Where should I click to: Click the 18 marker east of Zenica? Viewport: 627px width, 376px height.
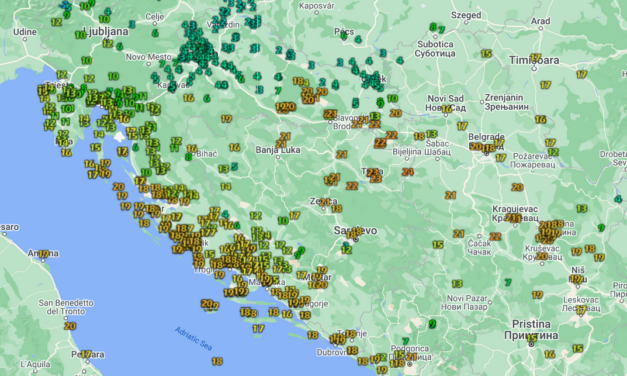pyautogui.click(x=336, y=208)
